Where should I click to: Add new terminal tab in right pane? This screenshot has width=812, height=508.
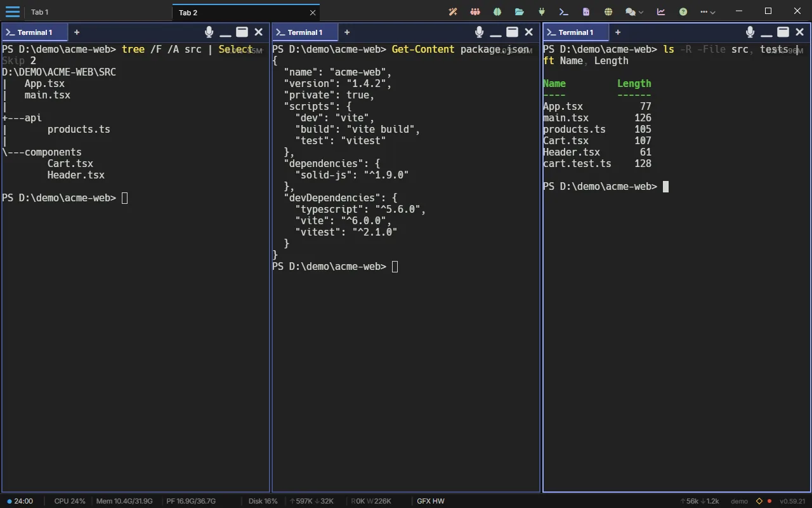click(x=618, y=32)
